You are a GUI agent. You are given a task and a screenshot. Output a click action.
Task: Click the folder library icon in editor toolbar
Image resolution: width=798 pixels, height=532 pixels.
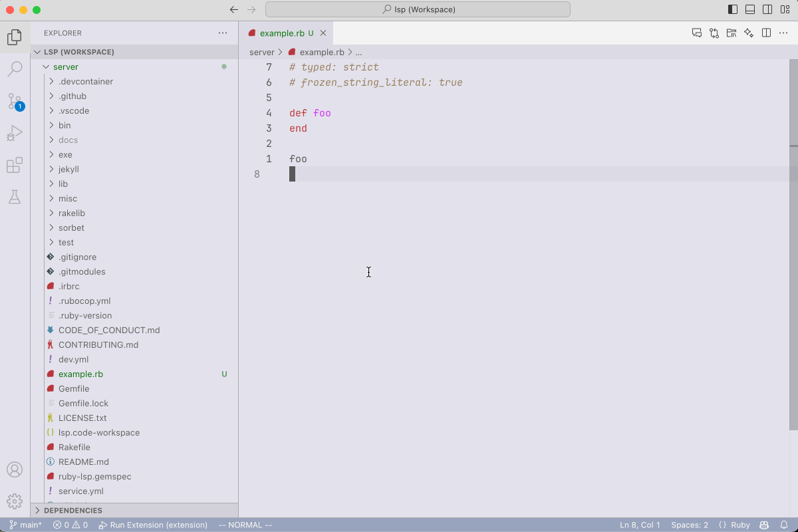[x=731, y=33]
